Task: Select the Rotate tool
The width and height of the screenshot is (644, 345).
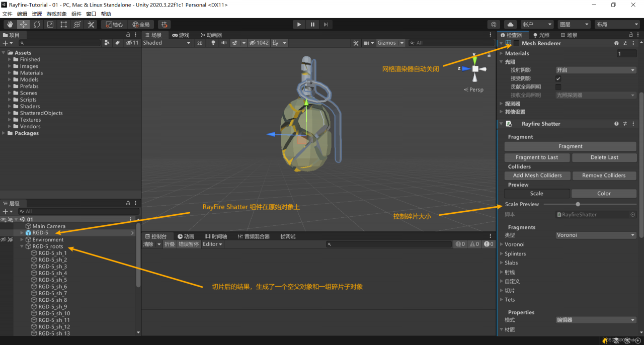Action: pyautogui.click(x=37, y=24)
